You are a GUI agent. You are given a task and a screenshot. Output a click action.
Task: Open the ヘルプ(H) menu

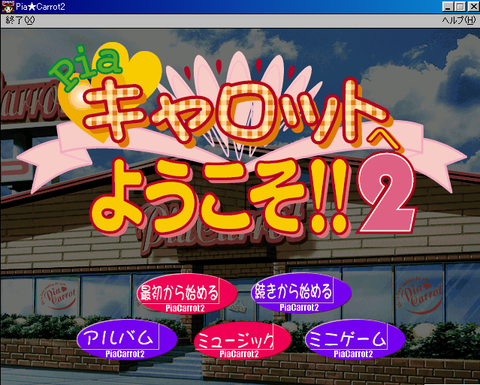[x=459, y=20]
